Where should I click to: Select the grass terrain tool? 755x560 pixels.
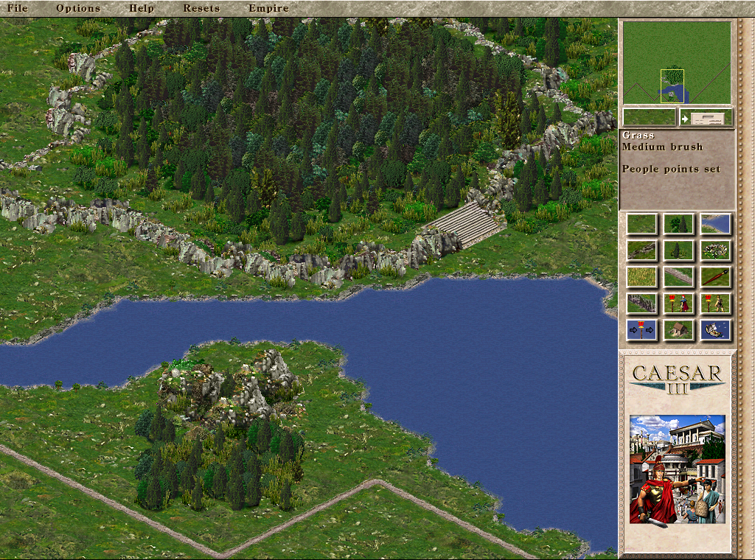(641, 224)
